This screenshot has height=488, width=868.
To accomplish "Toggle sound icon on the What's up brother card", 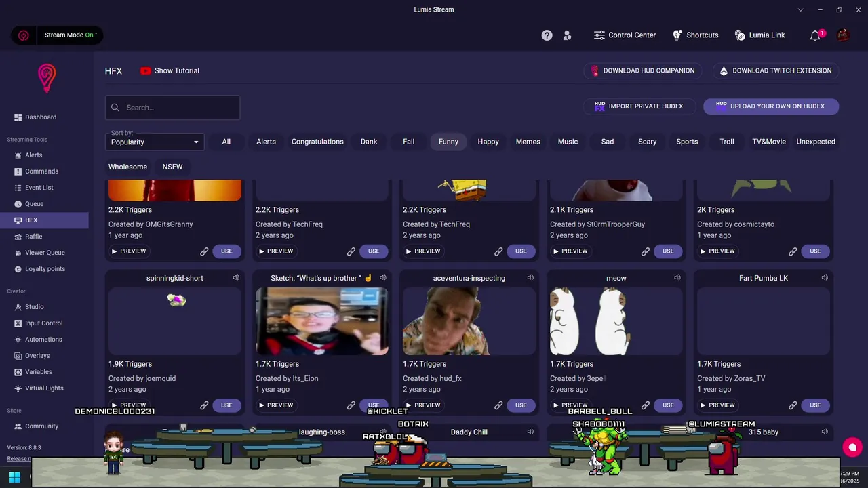I will click(x=383, y=278).
